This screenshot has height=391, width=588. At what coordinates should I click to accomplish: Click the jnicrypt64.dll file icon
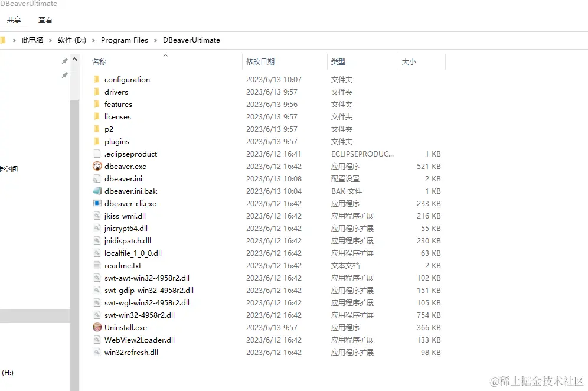(x=97, y=228)
